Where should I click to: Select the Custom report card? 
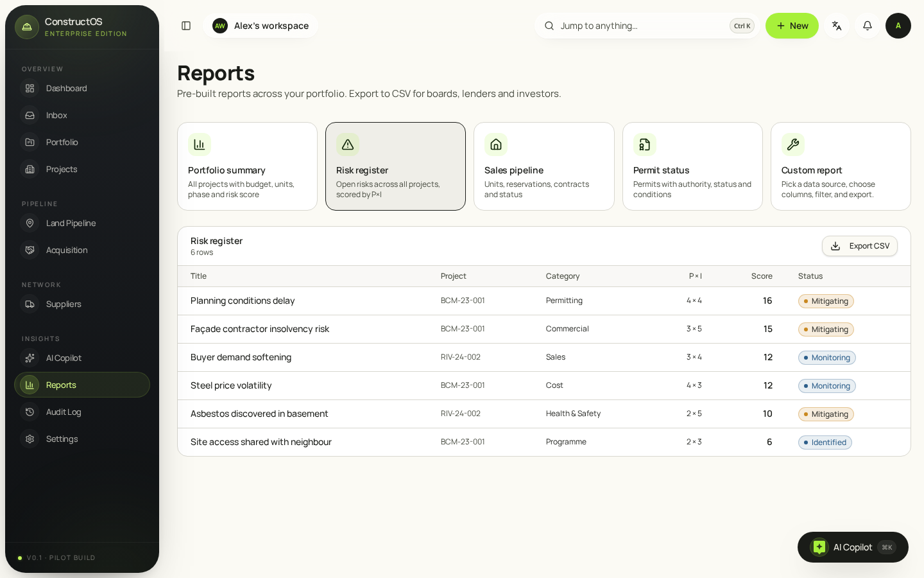tap(841, 166)
